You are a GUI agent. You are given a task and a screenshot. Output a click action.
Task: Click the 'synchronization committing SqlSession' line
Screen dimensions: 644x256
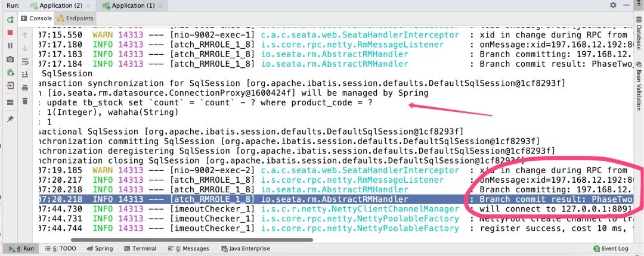point(289,142)
